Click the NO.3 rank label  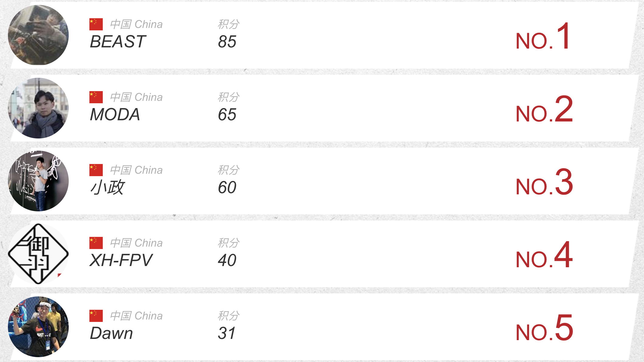(x=544, y=182)
